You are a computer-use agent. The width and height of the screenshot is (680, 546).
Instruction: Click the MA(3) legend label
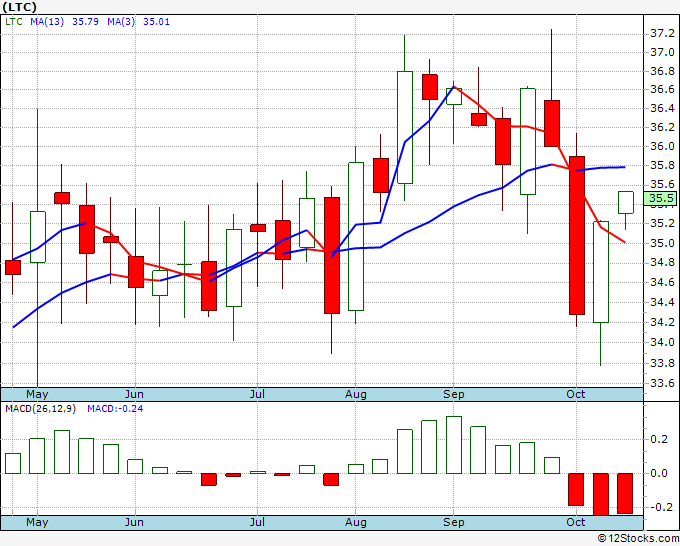(121, 22)
